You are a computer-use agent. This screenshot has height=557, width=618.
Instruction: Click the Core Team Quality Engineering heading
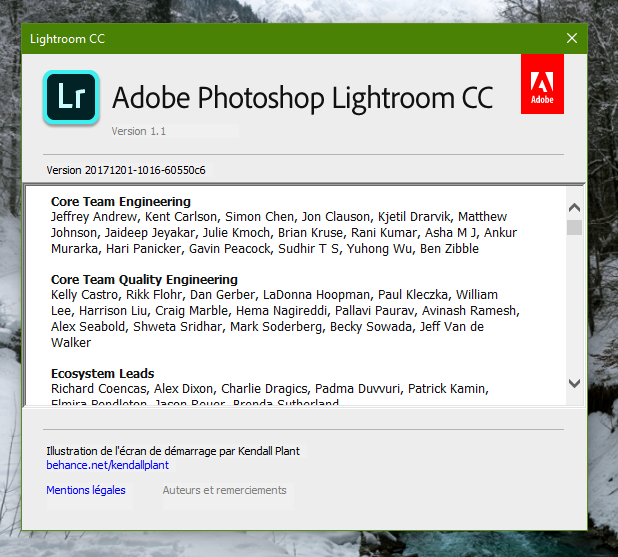[x=144, y=279]
